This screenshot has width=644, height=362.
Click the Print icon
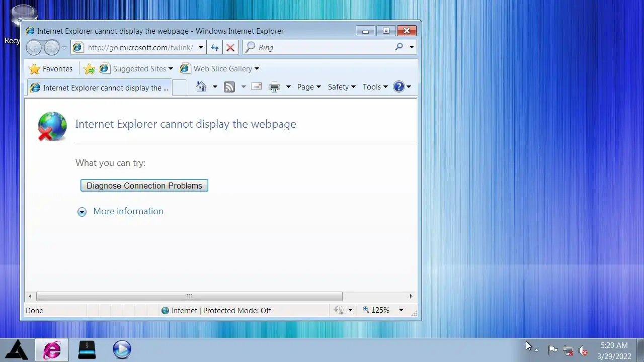[274, 87]
